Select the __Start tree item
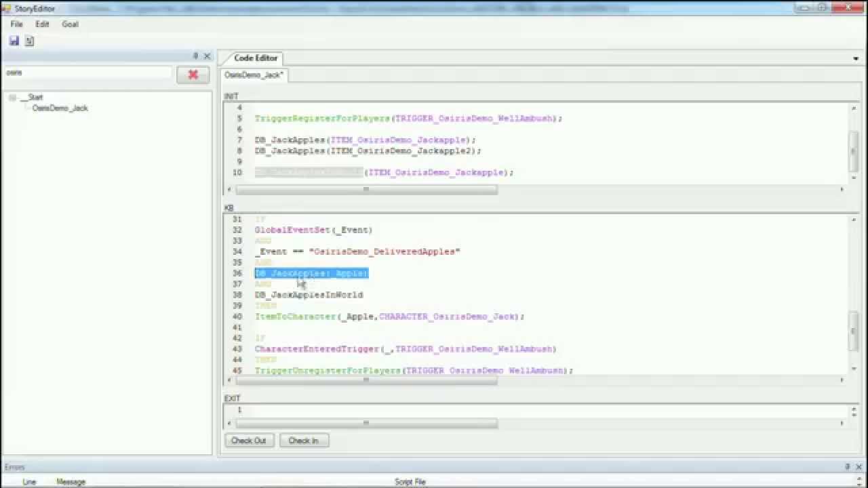868x488 pixels. 31,98
